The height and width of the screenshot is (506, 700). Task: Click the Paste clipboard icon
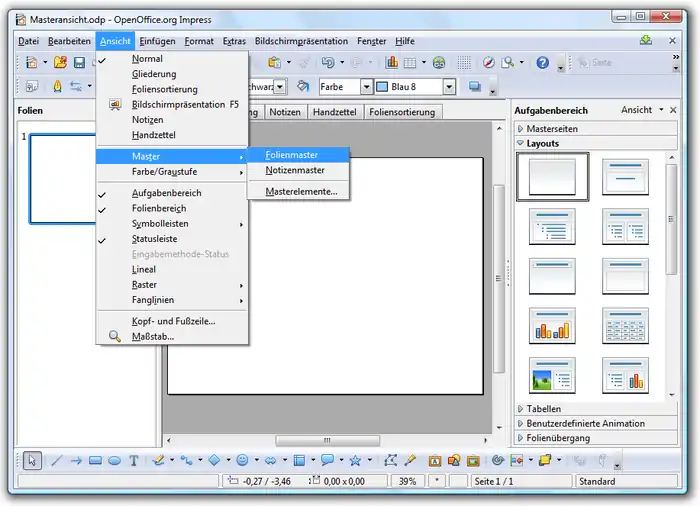click(275, 63)
